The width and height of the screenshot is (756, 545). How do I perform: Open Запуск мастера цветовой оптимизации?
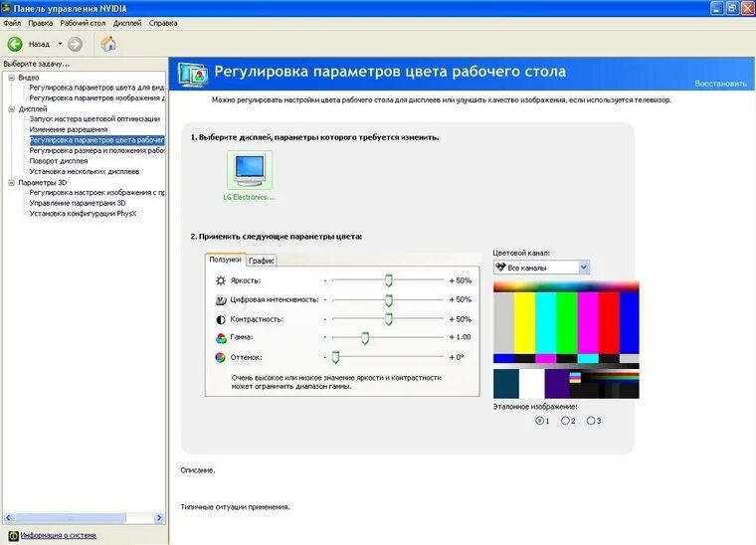coord(94,119)
